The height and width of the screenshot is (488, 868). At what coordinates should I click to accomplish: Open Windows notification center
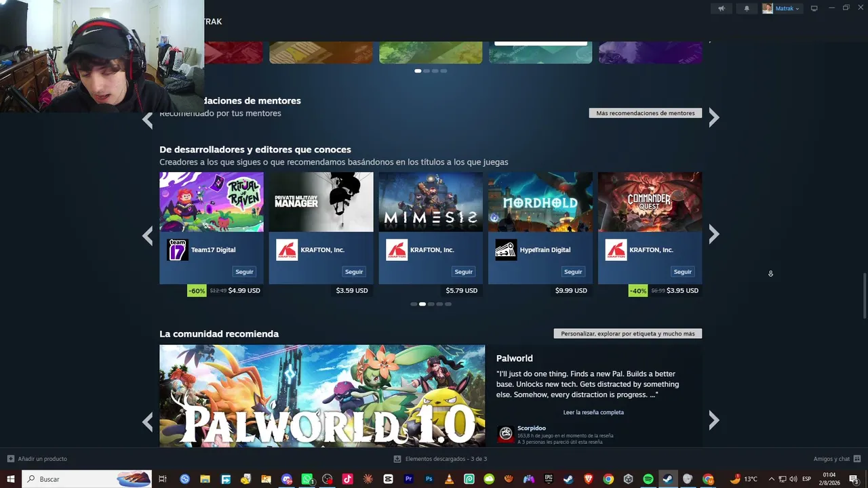point(854,479)
